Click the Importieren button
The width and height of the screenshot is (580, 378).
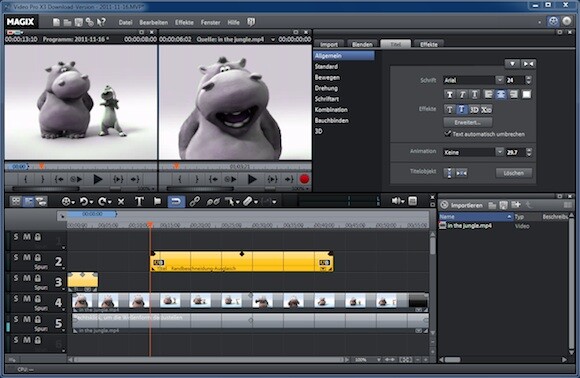(x=462, y=205)
